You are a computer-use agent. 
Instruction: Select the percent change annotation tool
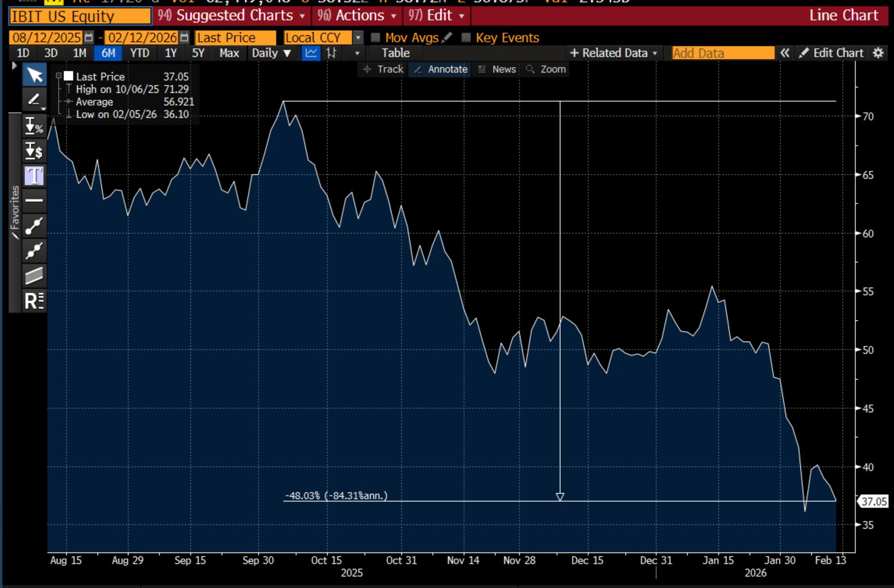[34, 126]
